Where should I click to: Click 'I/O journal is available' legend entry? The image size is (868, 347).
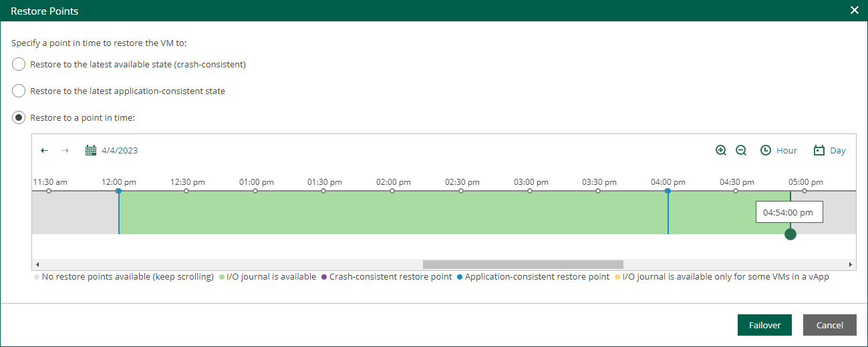coord(267,276)
